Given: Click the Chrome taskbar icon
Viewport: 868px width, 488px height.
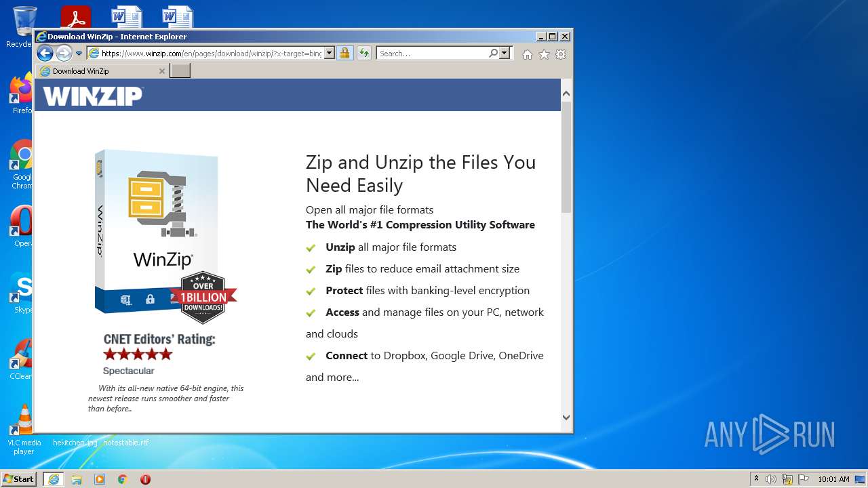Looking at the screenshot, I should tap(123, 479).
